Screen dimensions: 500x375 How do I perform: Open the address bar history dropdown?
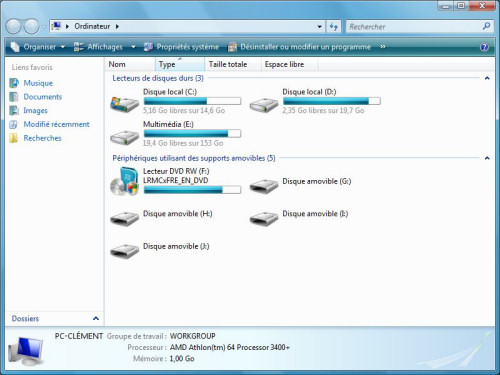tap(319, 26)
